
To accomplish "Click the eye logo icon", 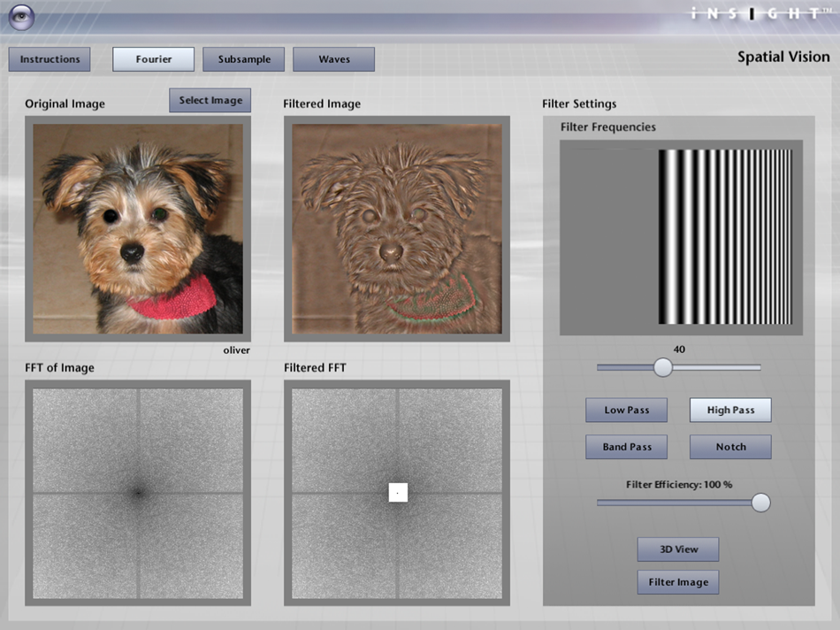I will point(22,17).
